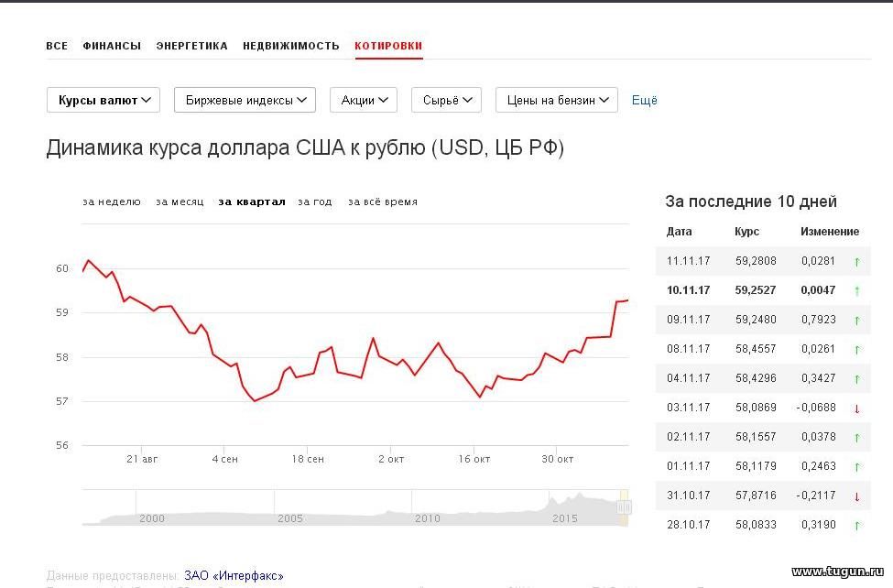Open the ЗАО «Интерфакс» link
This screenshot has width=893, height=588.
click(x=234, y=575)
